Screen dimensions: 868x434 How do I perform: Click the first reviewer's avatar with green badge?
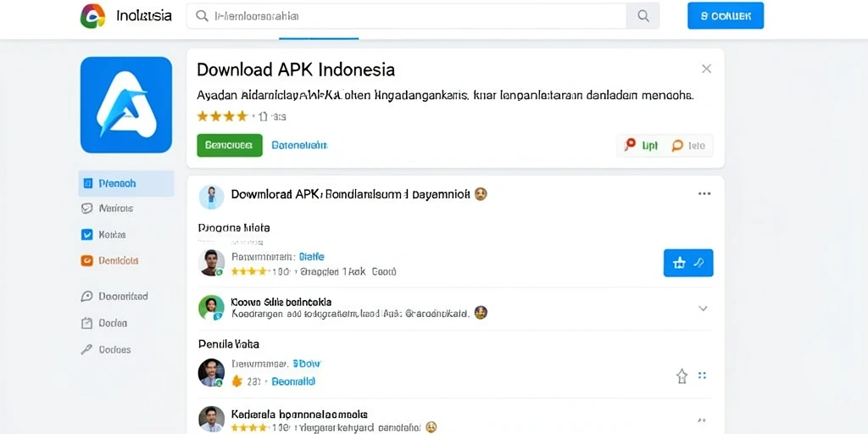tap(211, 263)
